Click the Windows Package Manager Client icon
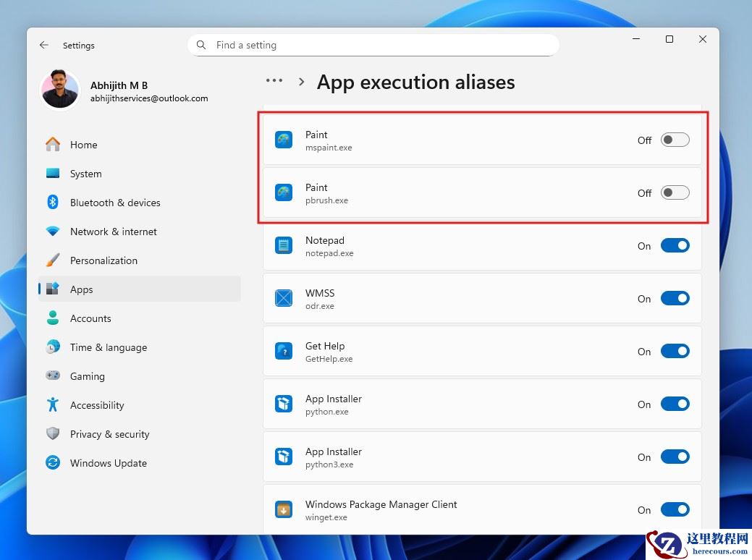The image size is (752, 560). (284, 509)
